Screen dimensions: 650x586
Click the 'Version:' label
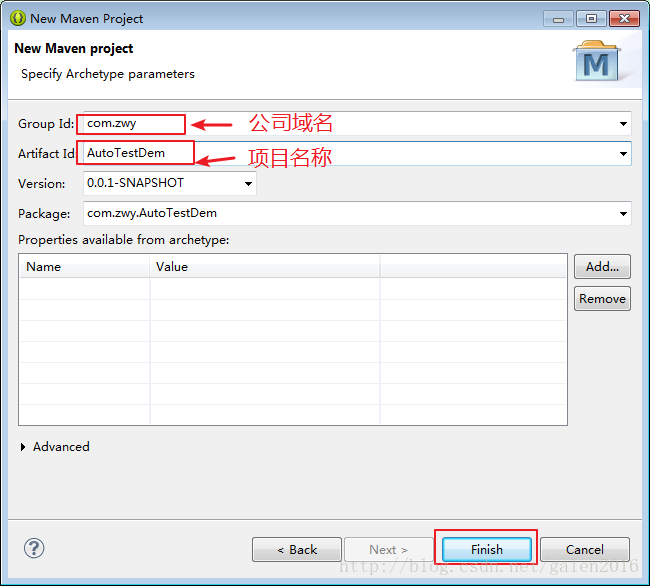pyautogui.click(x=41, y=184)
